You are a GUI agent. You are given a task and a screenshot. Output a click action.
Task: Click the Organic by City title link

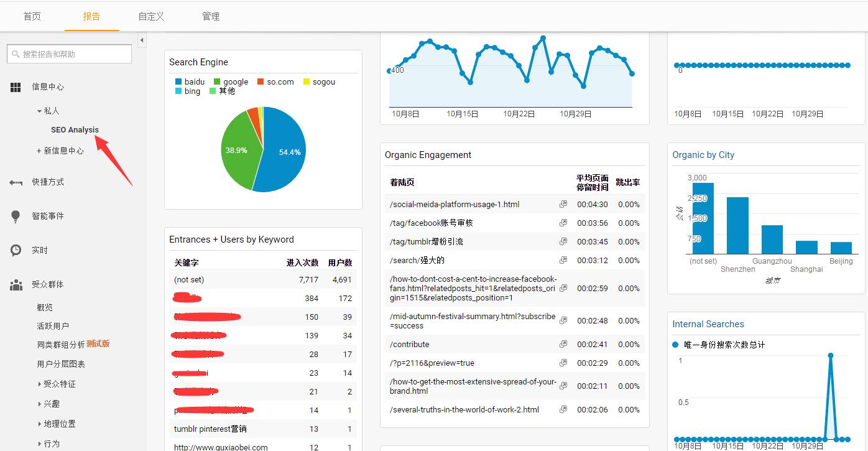(x=703, y=155)
